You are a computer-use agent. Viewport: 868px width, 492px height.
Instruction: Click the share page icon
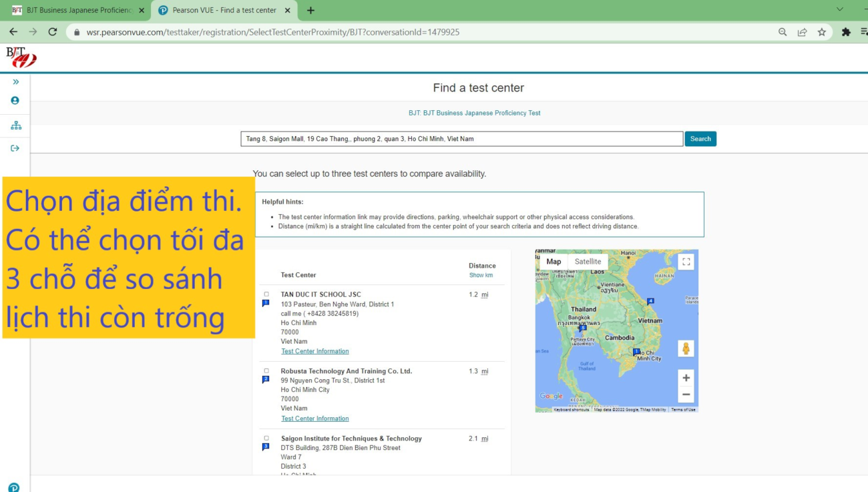(x=802, y=32)
